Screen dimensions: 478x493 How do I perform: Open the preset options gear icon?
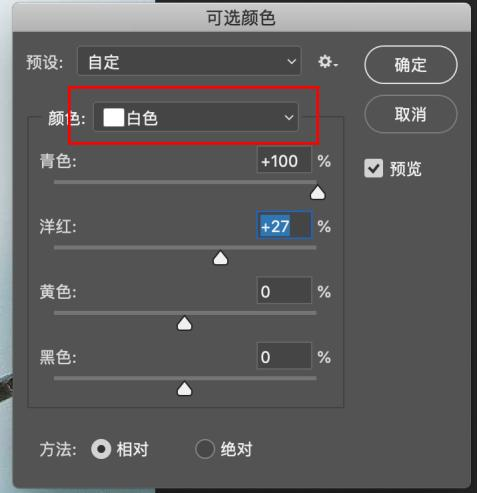[328, 62]
